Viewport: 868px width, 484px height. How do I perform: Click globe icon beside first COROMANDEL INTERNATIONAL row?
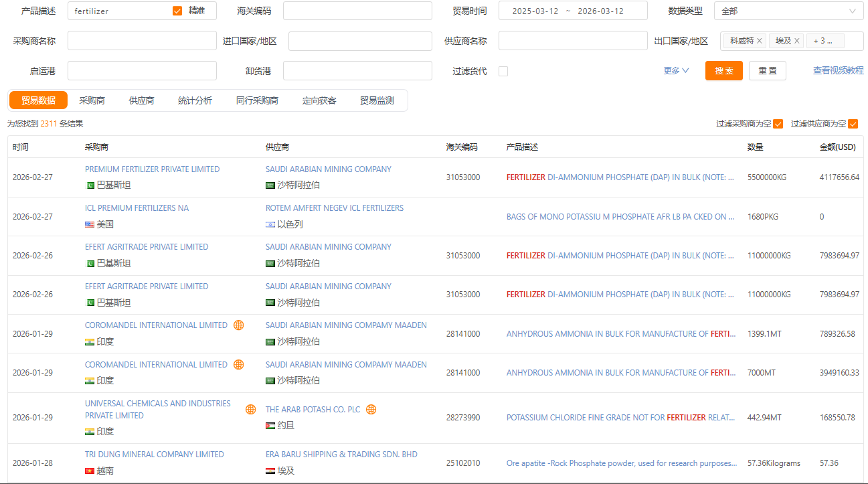coord(238,325)
